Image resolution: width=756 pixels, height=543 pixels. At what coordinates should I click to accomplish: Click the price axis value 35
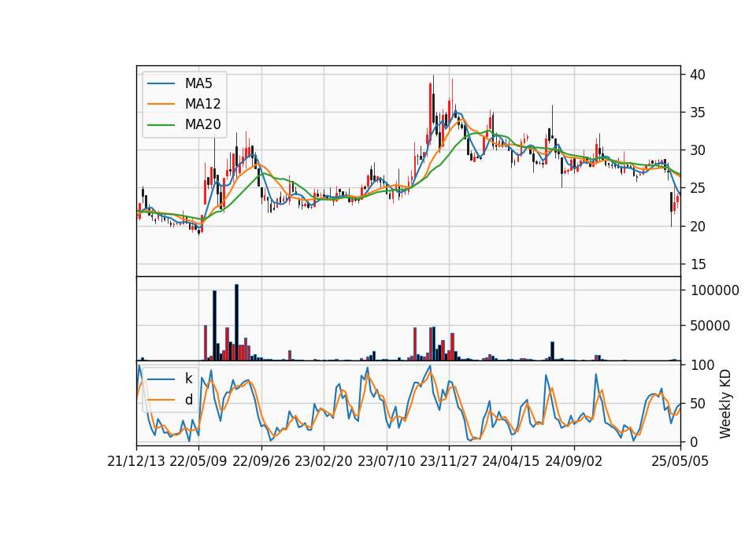[698, 113]
